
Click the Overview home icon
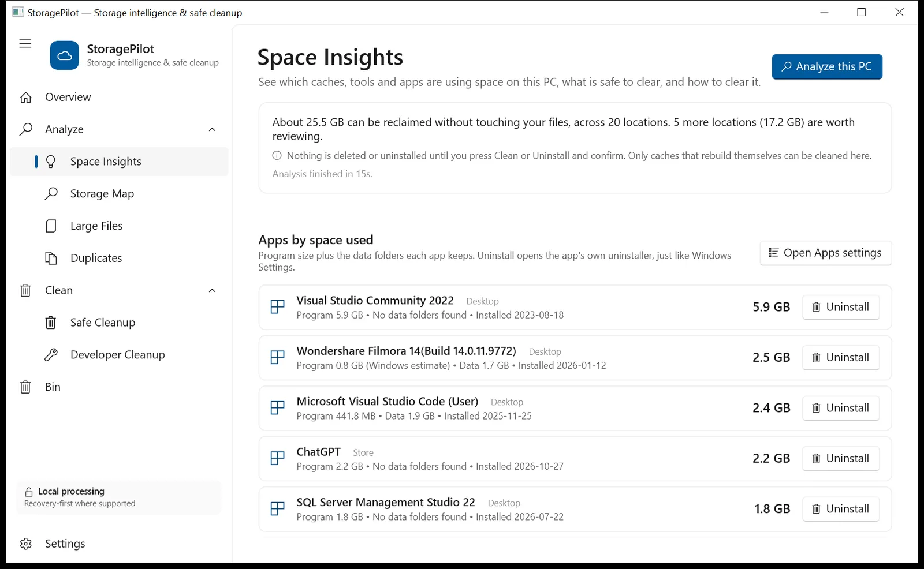[26, 98]
